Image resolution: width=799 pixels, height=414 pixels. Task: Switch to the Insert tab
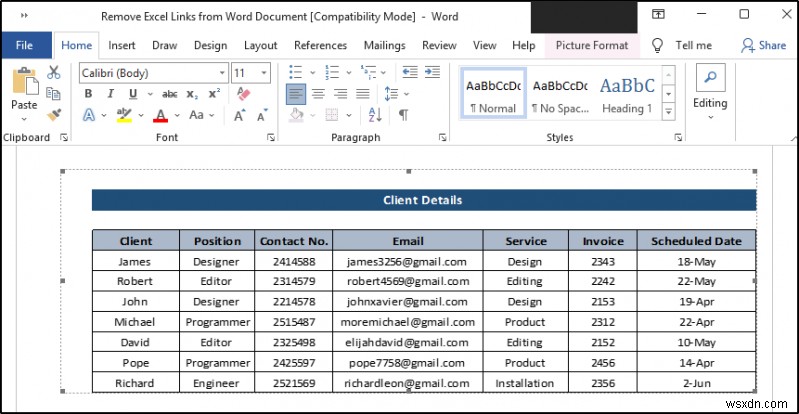click(x=122, y=45)
